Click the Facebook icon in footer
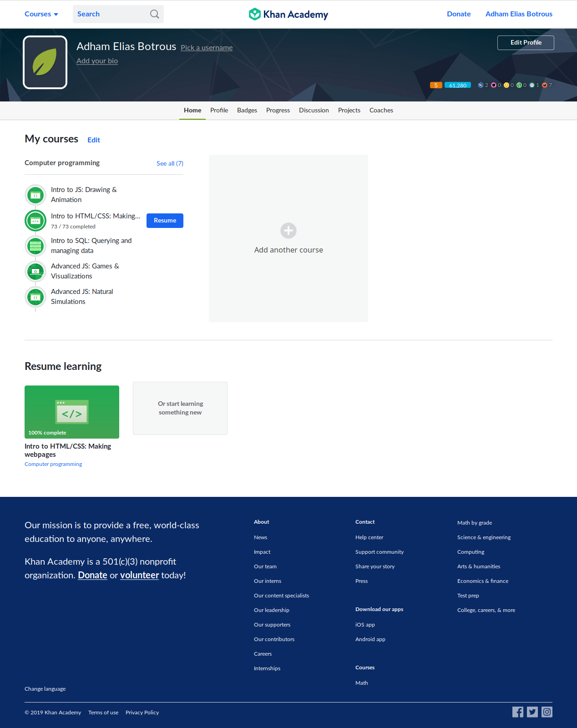 pos(518,712)
